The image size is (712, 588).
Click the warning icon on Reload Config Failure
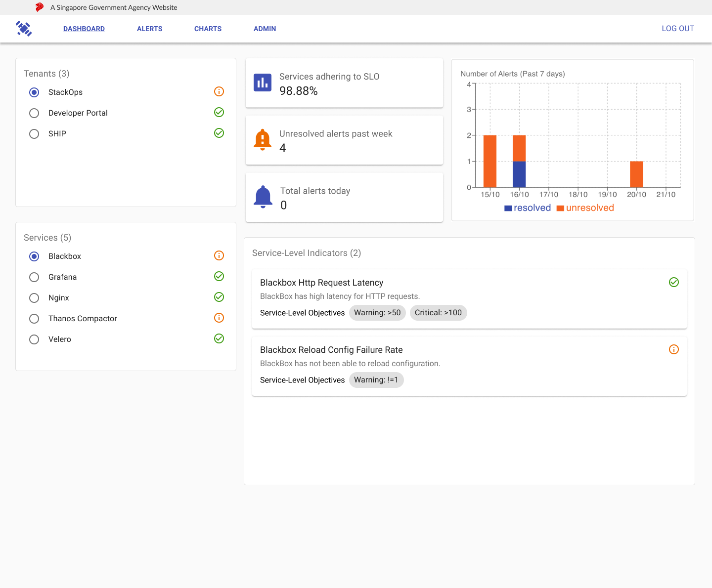point(674,349)
